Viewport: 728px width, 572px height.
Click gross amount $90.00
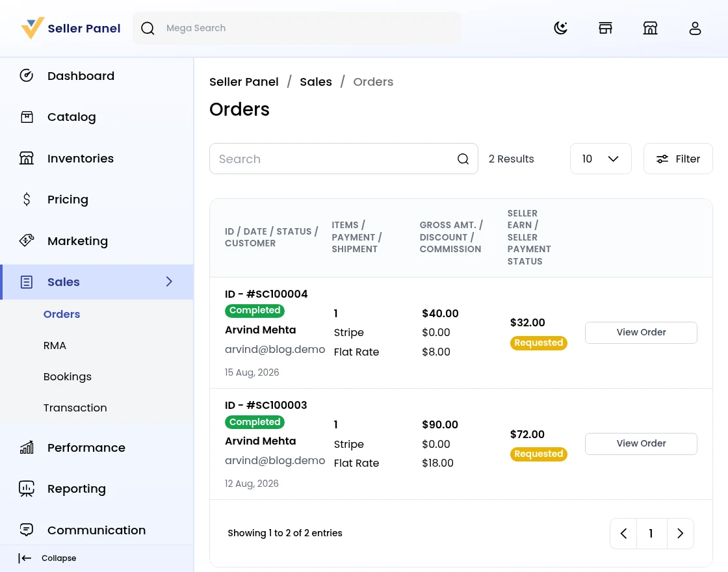click(x=439, y=424)
